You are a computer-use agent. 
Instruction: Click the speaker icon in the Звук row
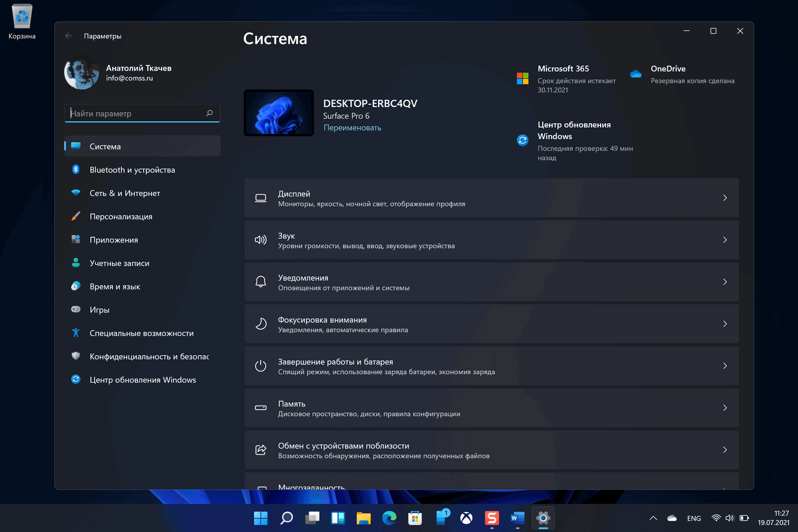(261, 240)
